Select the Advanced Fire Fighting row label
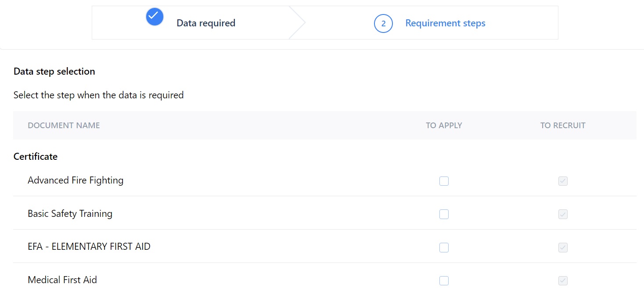This screenshot has height=295, width=644. pos(76,180)
